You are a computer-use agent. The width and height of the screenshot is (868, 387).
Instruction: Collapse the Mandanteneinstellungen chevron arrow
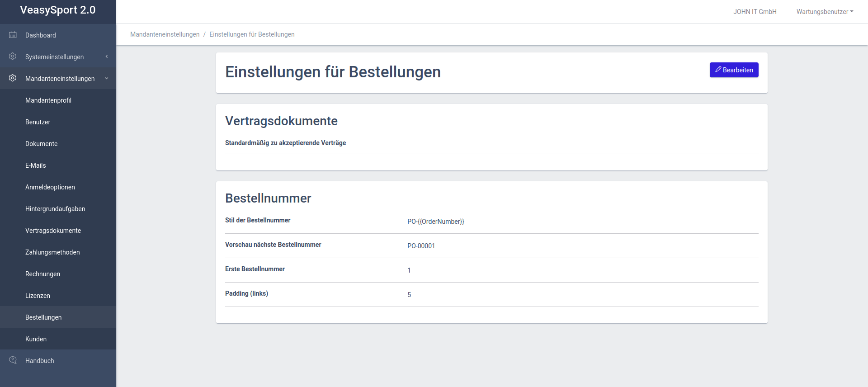click(107, 78)
